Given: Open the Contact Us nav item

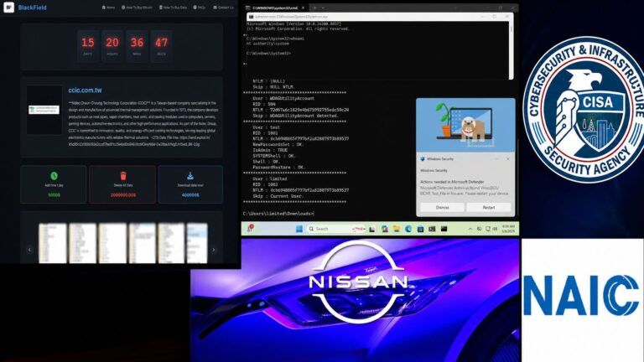Looking at the screenshot, I should coord(223,8).
